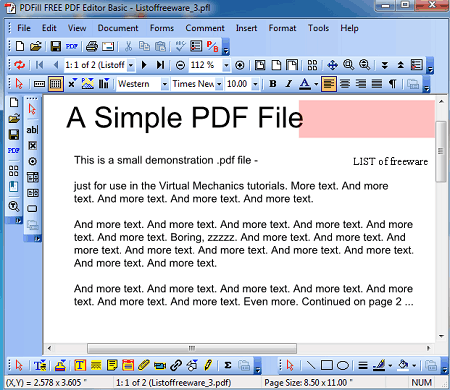Select the rectangle shape tool
The height and width of the screenshot is (390, 450).
[327, 365]
